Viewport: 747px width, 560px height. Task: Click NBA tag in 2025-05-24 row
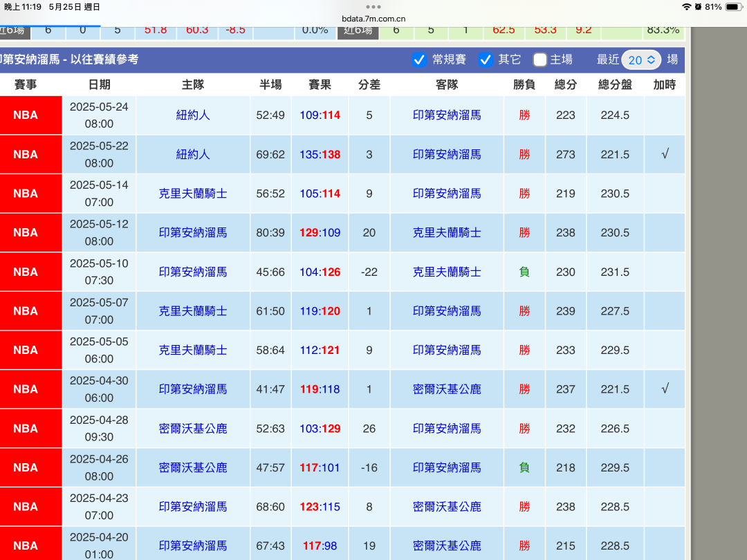pyautogui.click(x=26, y=115)
